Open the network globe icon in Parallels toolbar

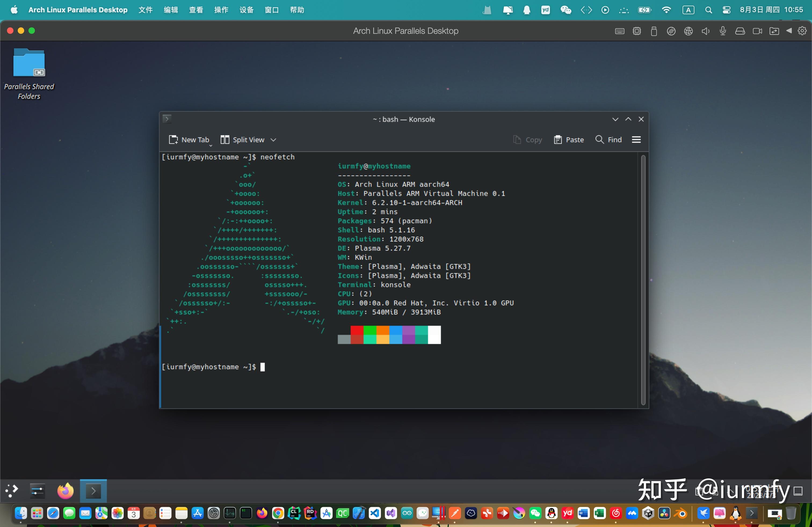(688, 31)
